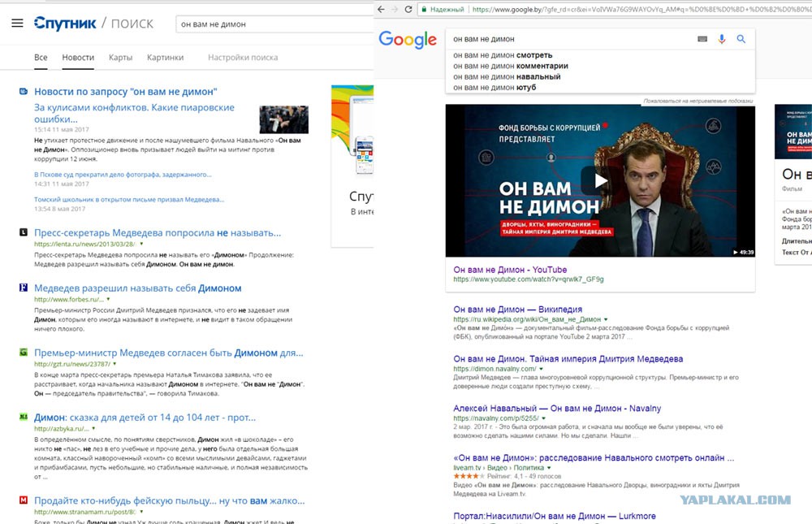Open the Он вам не Димон — Википедия result

[518, 310]
